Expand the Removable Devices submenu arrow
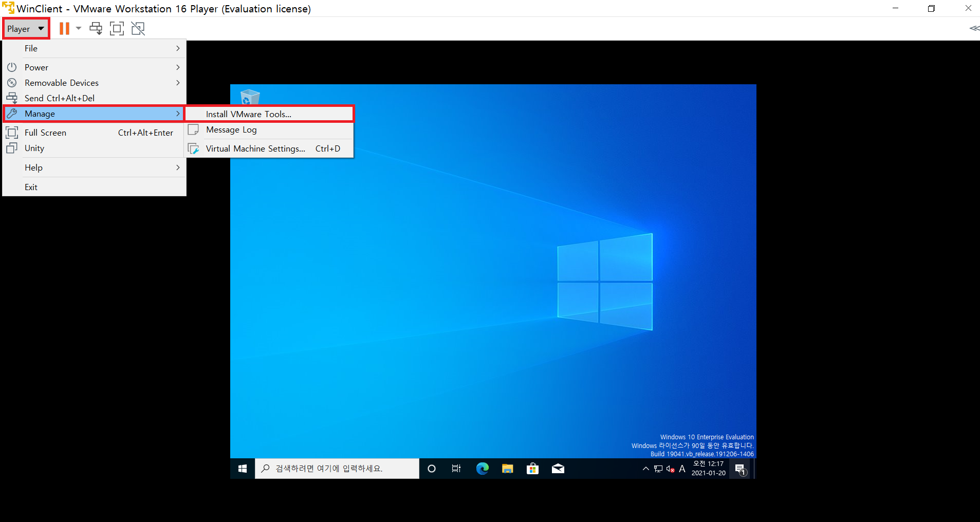The height and width of the screenshot is (522, 980). tap(178, 83)
